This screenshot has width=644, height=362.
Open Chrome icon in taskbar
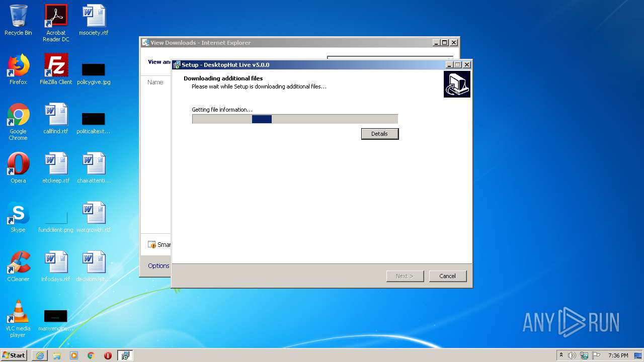(x=91, y=355)
